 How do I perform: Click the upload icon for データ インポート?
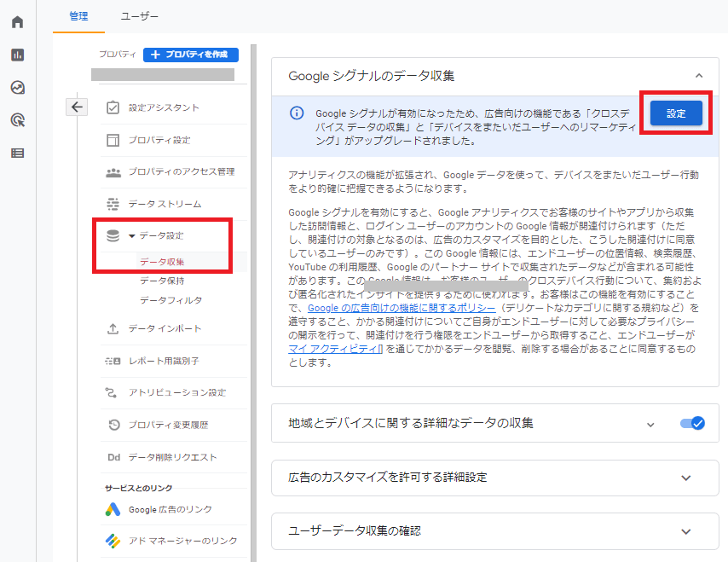pos(113,329)
